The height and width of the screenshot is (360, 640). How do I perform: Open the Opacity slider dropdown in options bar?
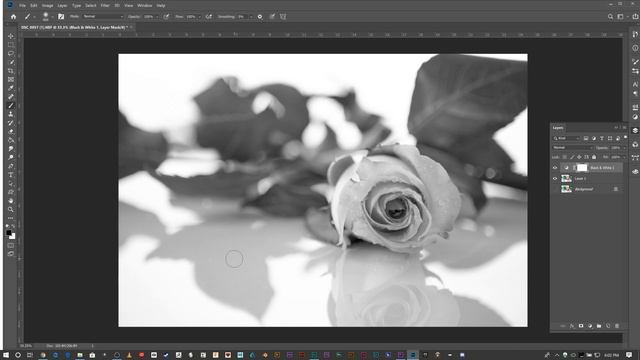tap(157, 17)
